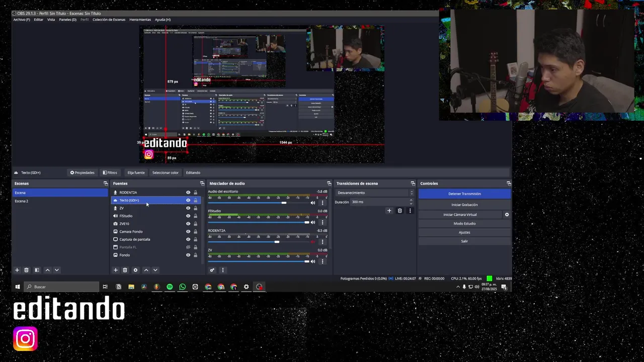Open options dots for RODENT2A audio
Image resolution: width=644 pixels, height=362 pixels.
pyautogui.click(x=323, y=242)
